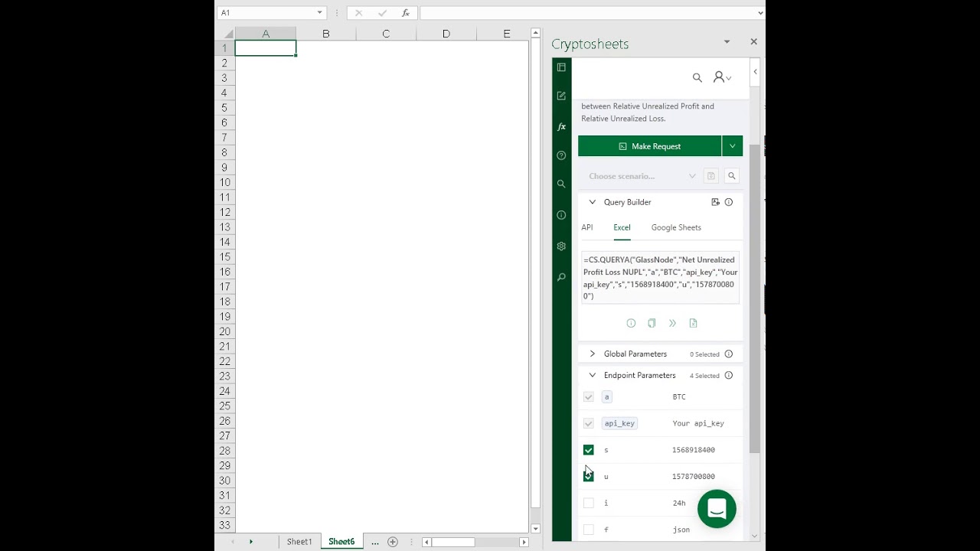Click inside the formula bar input

tap(587, 13)
